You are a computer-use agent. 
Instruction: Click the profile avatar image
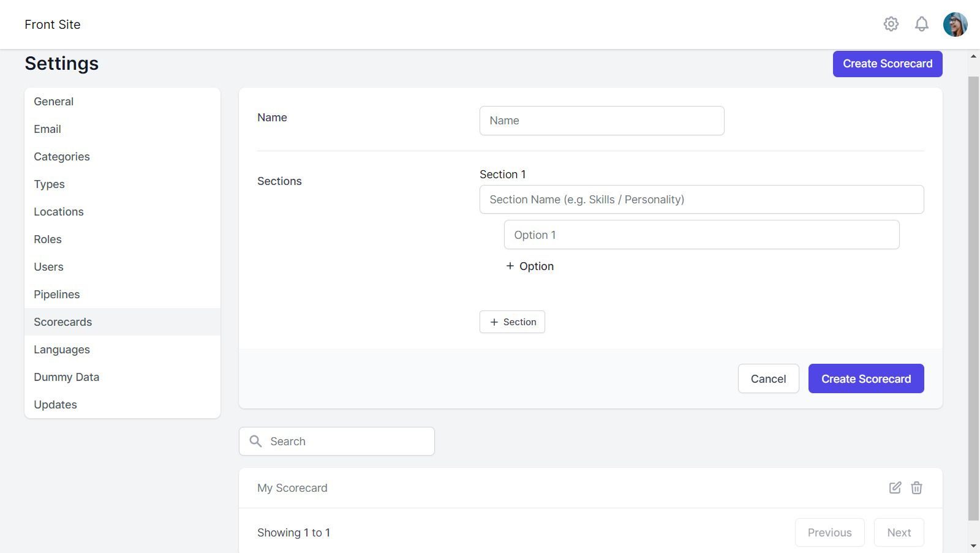(954, 24)
